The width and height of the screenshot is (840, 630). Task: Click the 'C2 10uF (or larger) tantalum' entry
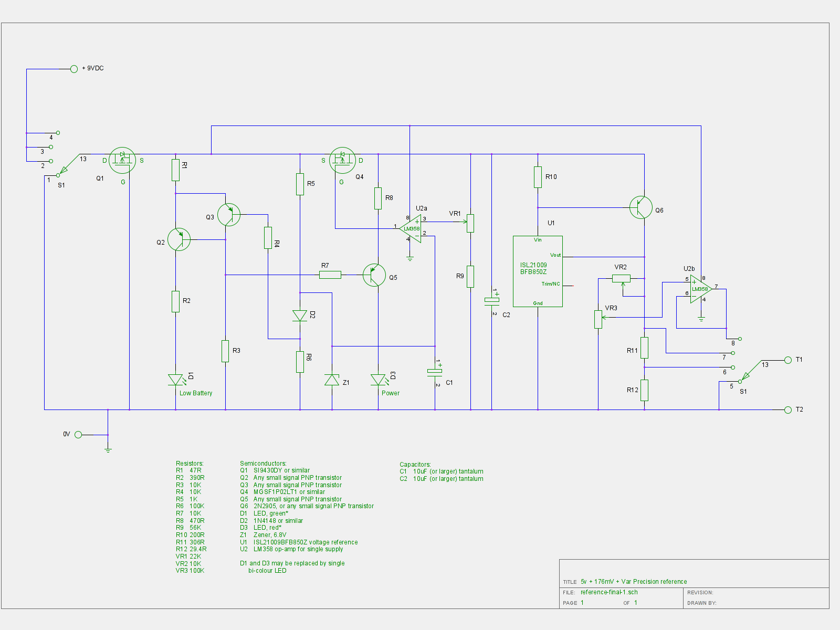[x=442, y=479]
